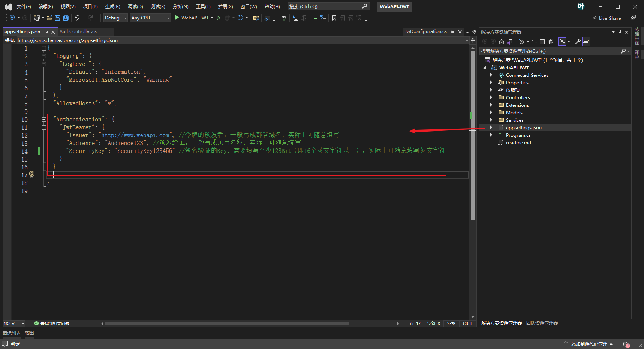
Task: Click the Undo icon in the toolbar
Action: coord(78,18)
